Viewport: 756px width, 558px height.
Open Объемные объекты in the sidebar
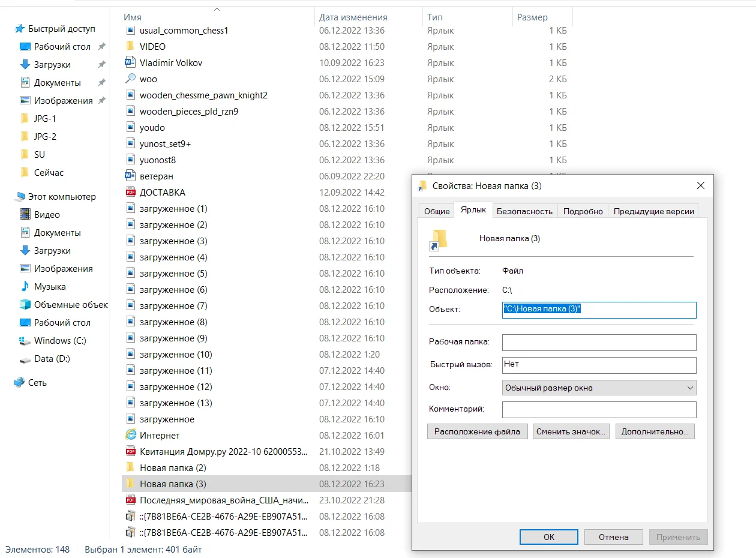(70, 305)
